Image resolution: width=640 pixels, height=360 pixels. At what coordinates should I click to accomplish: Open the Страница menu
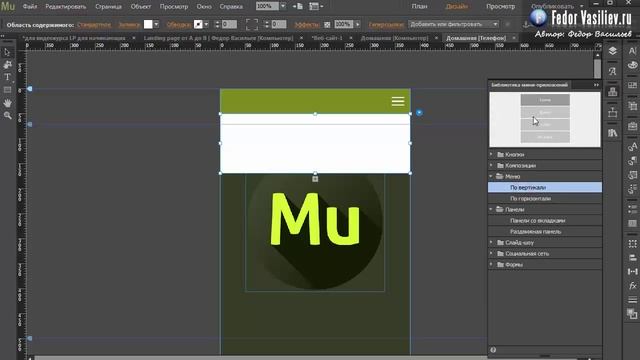108,7
